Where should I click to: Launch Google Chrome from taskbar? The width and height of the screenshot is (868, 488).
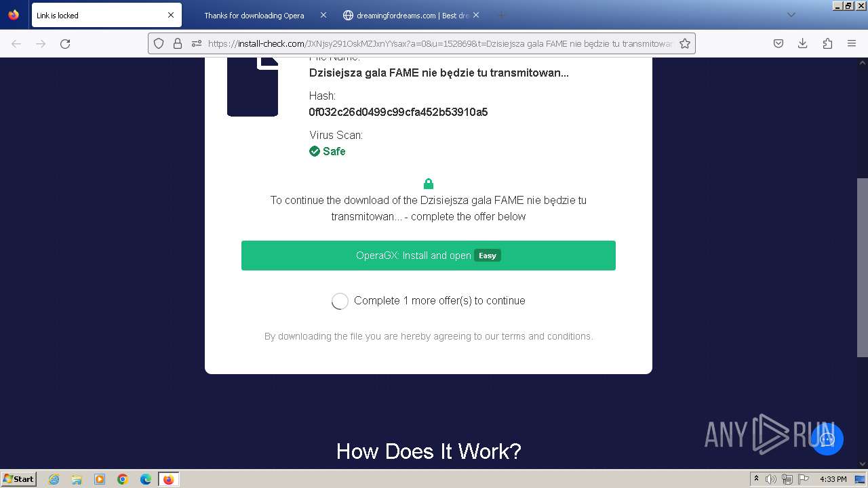(x=123, y=479)
